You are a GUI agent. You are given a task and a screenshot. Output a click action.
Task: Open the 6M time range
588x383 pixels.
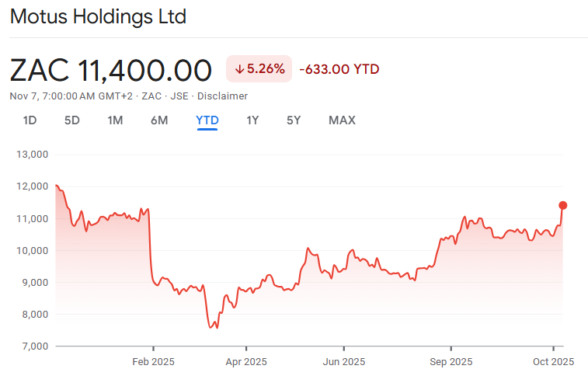tap(159, 120)
